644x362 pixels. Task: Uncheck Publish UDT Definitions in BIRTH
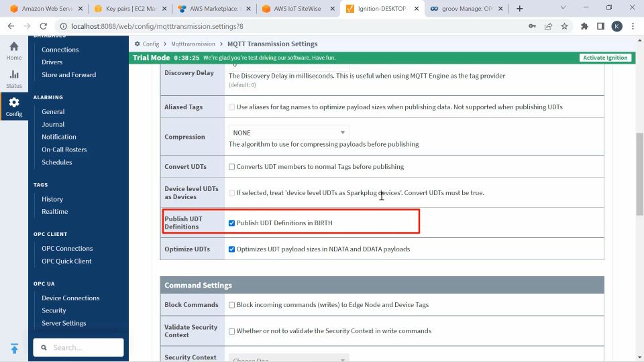(x=231, y=223)
